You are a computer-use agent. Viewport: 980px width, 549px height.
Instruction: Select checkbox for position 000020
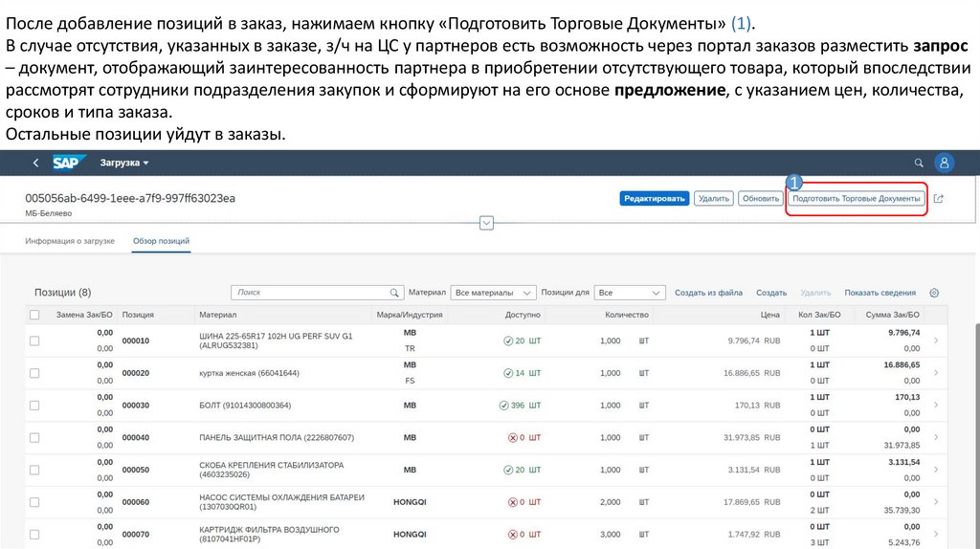click(34, 373)
